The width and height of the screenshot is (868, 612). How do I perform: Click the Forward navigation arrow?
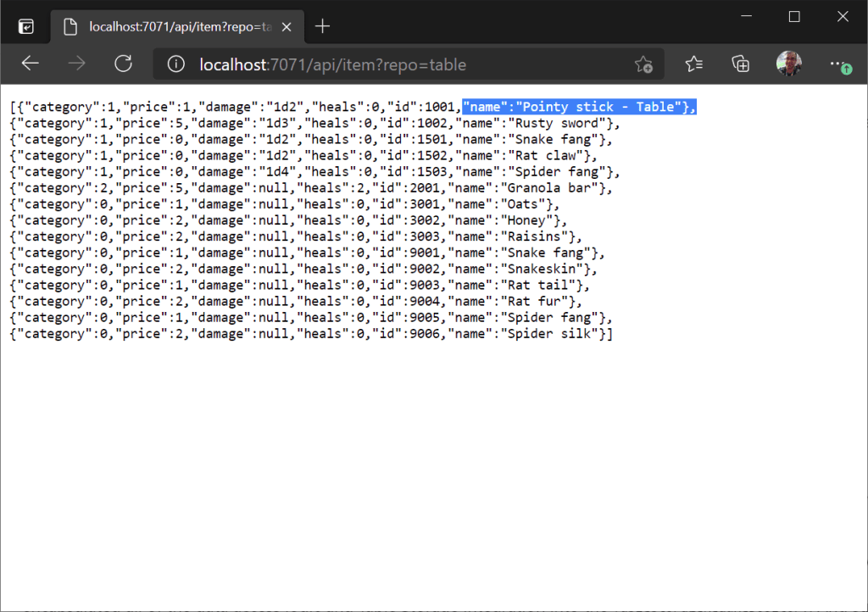pos(77,64)
